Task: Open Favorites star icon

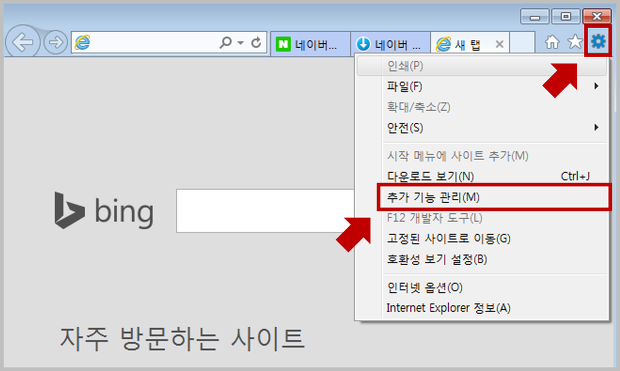Action: tap(575, 42)
